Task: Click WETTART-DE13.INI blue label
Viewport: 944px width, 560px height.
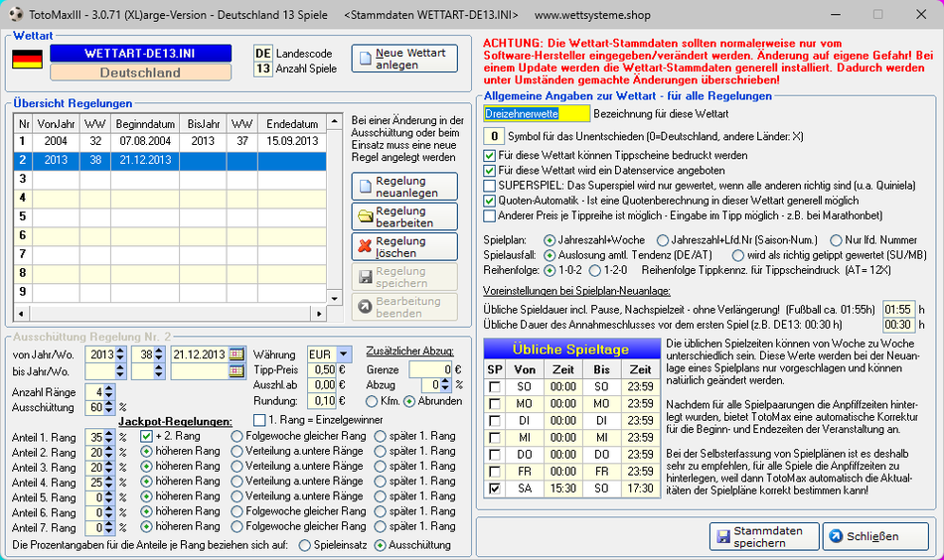Action: (140, 53)
